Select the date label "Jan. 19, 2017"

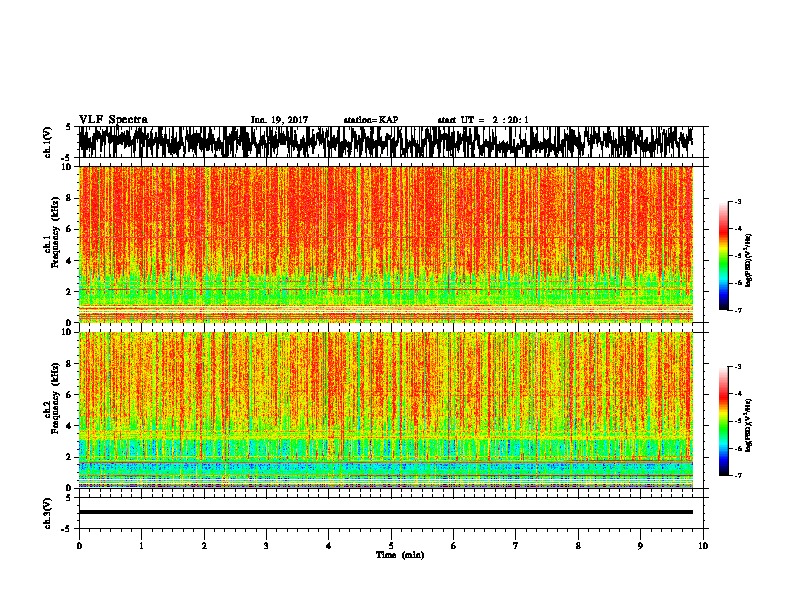[x=279, y=120]
